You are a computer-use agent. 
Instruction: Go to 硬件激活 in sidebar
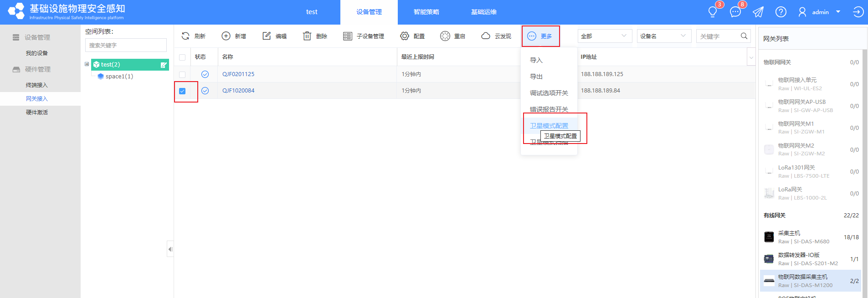click(37, 113)
